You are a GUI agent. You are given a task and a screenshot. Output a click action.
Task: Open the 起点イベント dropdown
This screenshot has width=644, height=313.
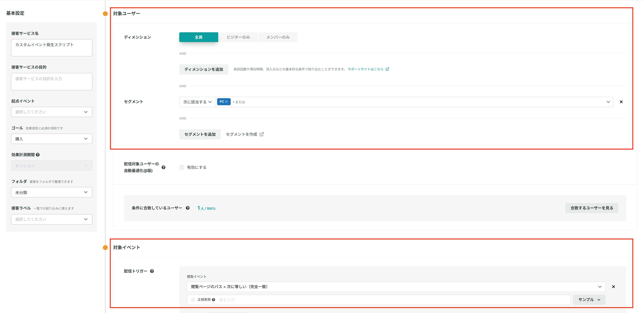[x=52, y=112]
